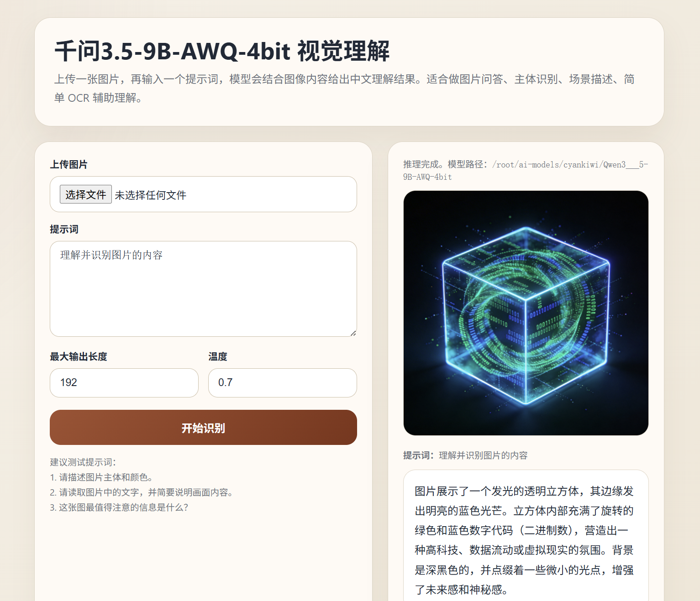Click the 建议测试提示词 heading text
700x601 pixels.
pos(83,462)
